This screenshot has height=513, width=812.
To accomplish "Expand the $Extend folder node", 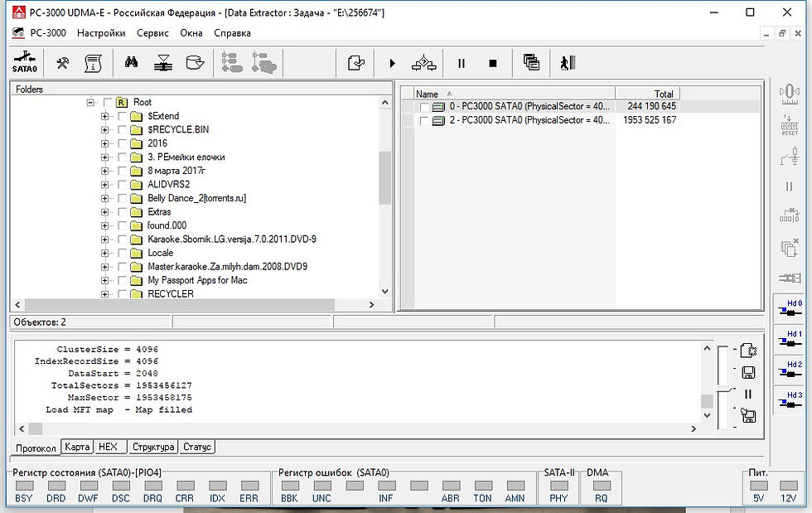I will point(105,116).
